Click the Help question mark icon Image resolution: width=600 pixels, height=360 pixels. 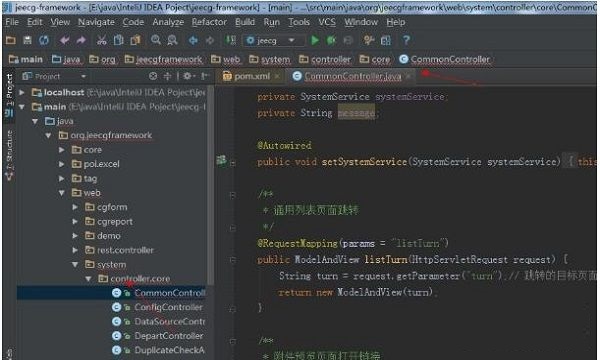(x=406, y=40)
